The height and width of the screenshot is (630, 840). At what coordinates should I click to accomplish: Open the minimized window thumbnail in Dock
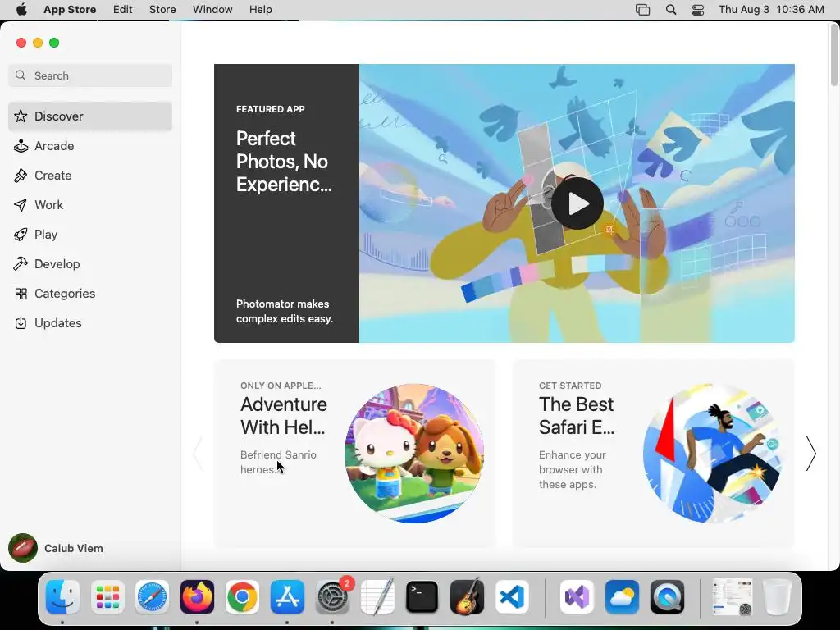click(732, 597)
